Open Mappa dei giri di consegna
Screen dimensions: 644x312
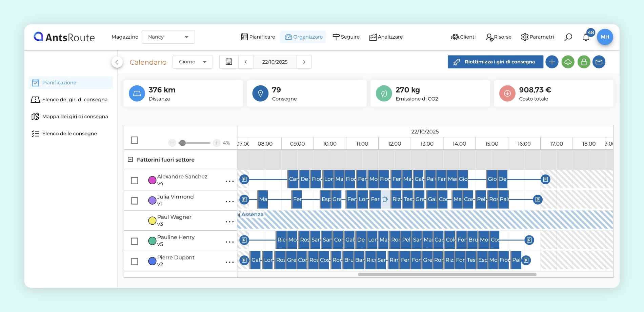(x=75, y=117)
